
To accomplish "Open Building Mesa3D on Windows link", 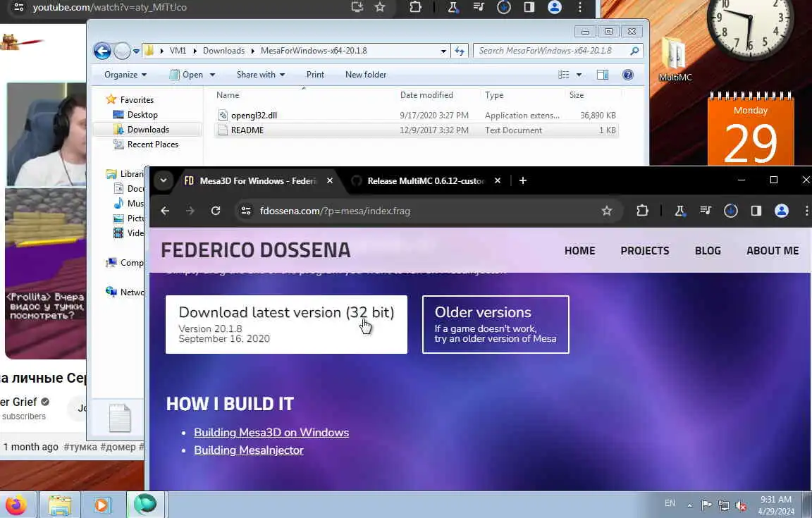I will pyautogui.click(x=271, y=433).
